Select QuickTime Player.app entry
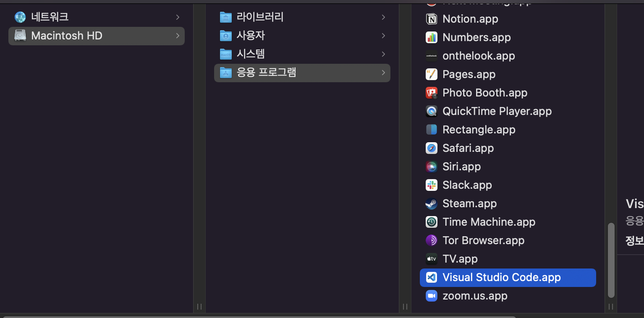This screenshot has width=644, height=318. click(497, 111)
